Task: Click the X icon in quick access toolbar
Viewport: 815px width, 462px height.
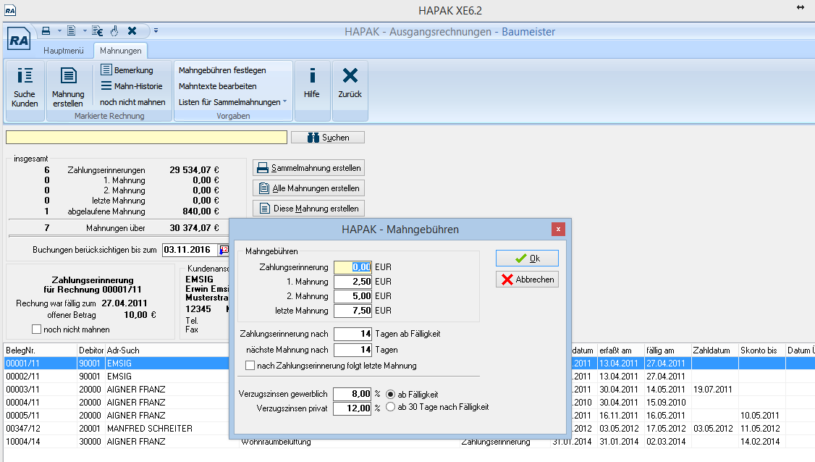Action: [x=132, y=31]
